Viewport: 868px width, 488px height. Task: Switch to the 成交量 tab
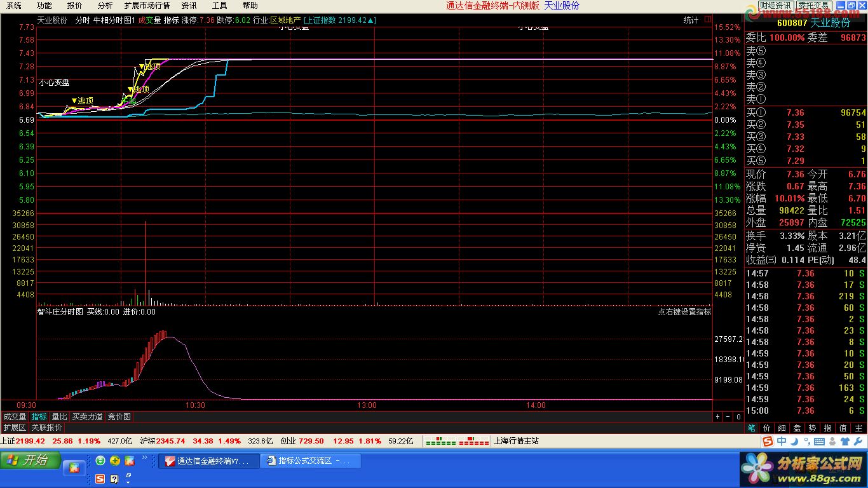(15, 417)
